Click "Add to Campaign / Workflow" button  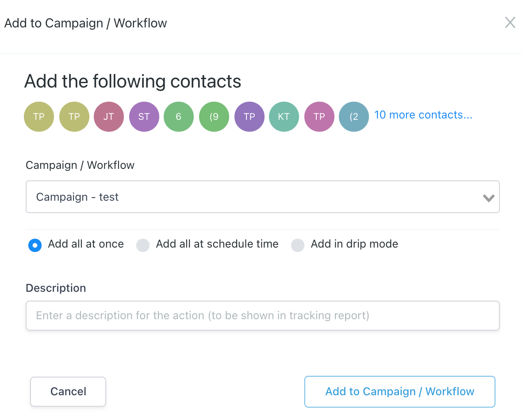[399, 391]
